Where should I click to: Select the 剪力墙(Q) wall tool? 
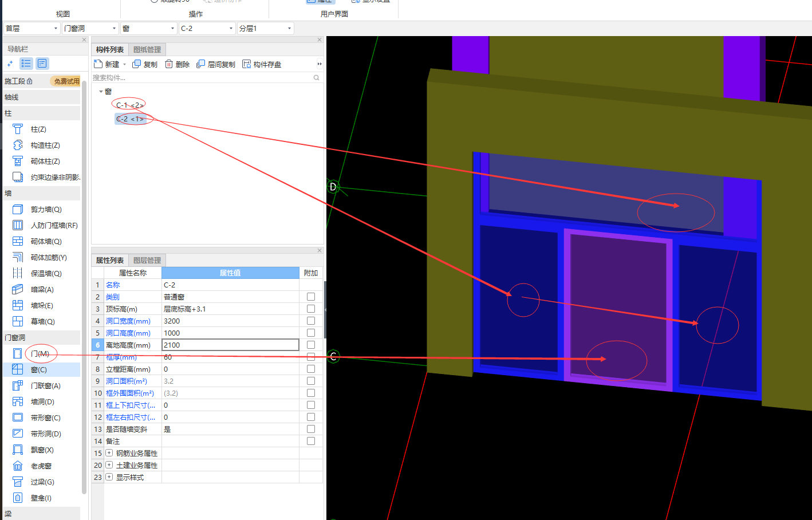[x=46, y=210]
